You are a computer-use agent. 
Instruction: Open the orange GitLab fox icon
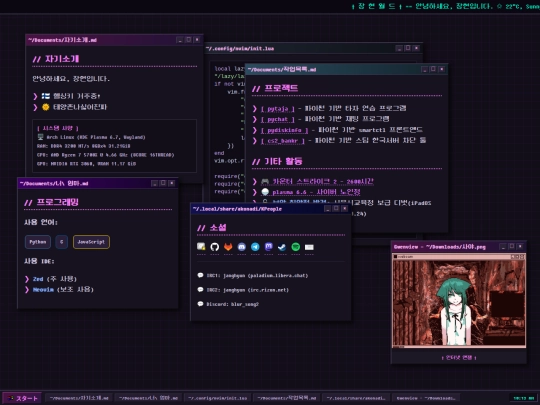click(x=228, y=247)
